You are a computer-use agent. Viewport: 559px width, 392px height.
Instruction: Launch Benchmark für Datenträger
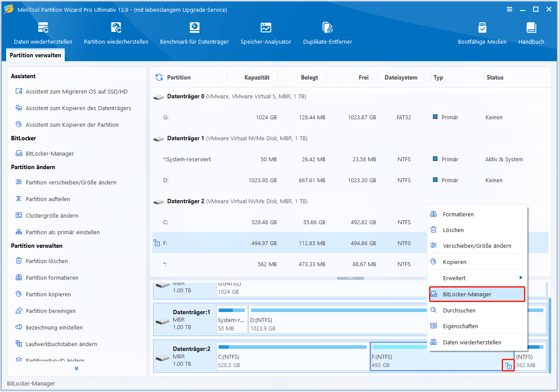click(x=194, y=33)
